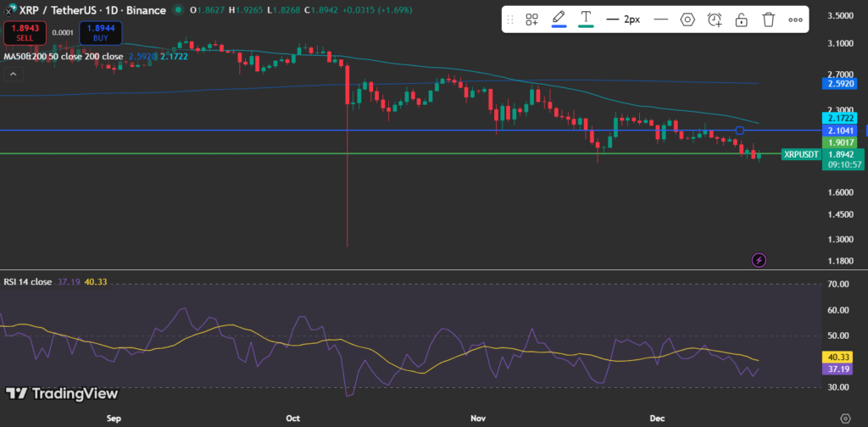Click the green market status dot
The image size is (868, 427).
coord(178,10)
